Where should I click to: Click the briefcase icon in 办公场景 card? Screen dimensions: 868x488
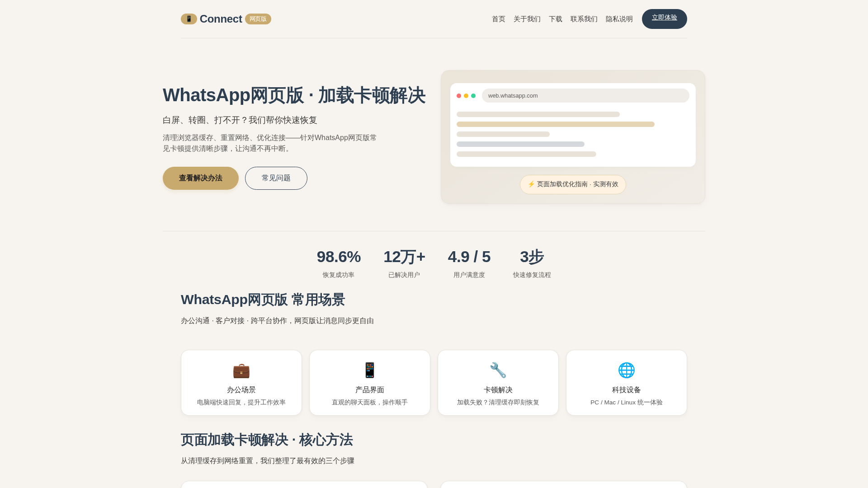click(x=241, y=371)
